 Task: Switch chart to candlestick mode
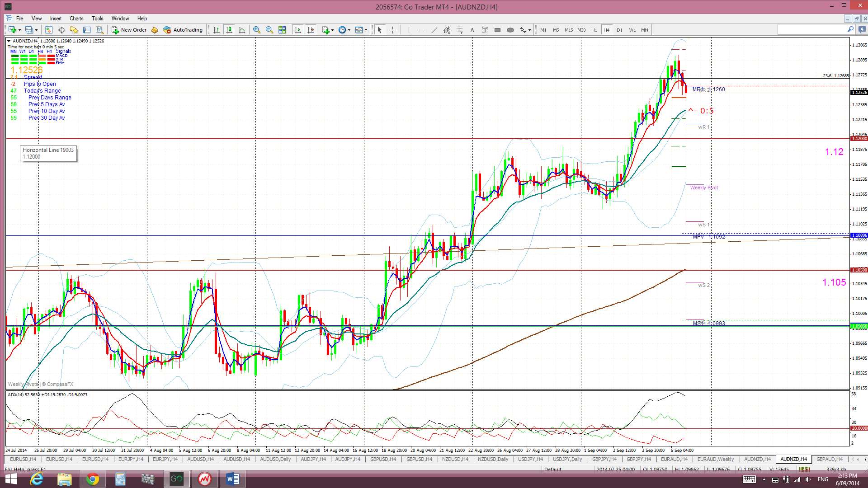(x=229, y=30)
